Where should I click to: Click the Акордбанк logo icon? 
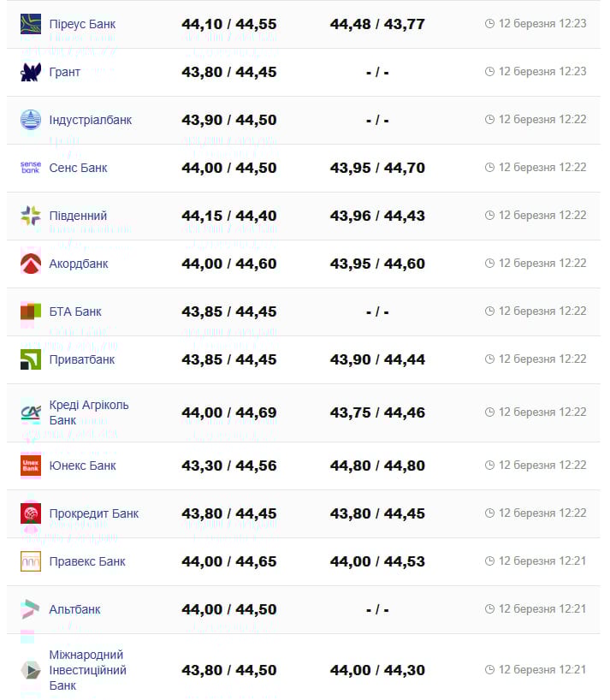31,264
